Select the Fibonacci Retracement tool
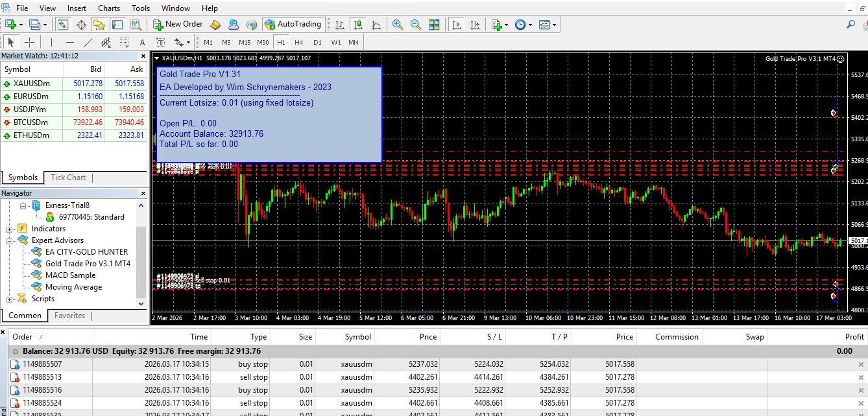The width and height of the screenshot is (868, 416). [125, 42]
